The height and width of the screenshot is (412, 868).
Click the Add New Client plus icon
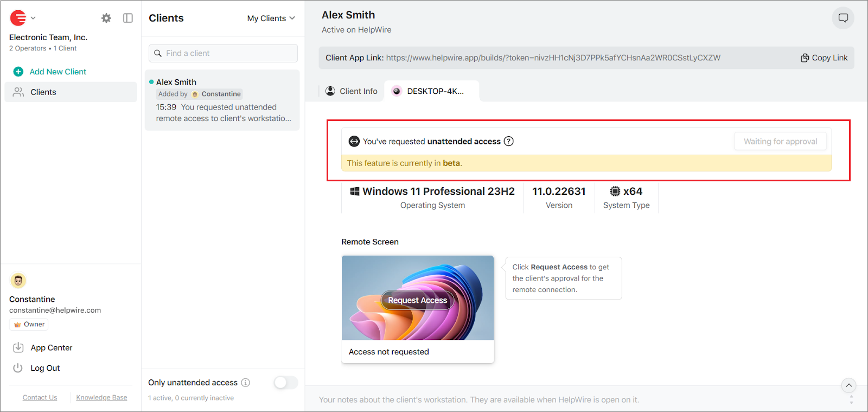coord(18,72)
